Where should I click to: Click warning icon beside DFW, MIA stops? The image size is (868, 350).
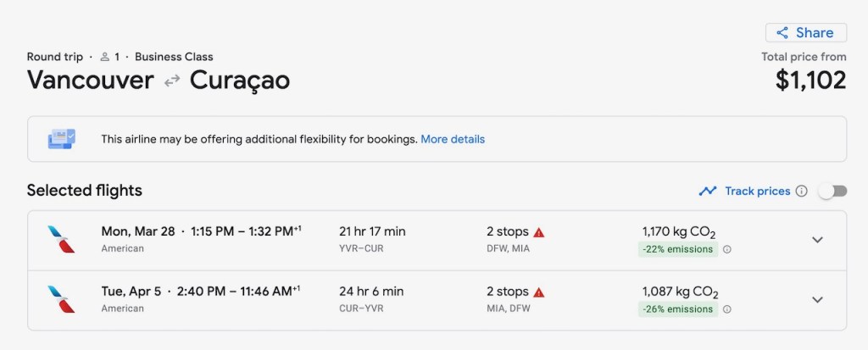(539, 232)
